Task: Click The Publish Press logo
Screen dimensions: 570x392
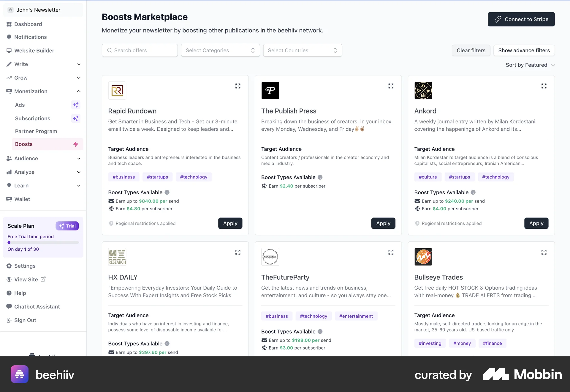Action: 270,91
